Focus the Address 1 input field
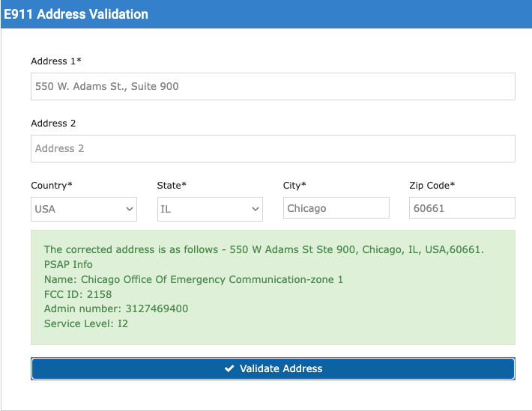Screen dimensions: 532x411 (x=273, y=86)
